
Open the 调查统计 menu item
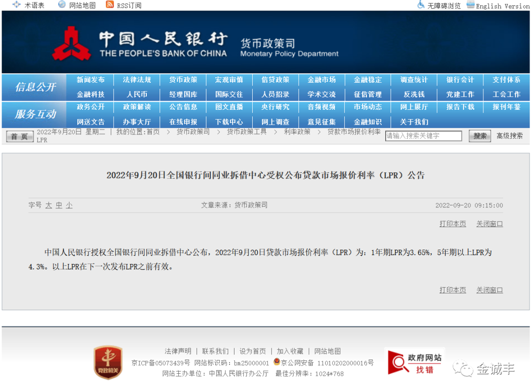click(x=414, y=80)
